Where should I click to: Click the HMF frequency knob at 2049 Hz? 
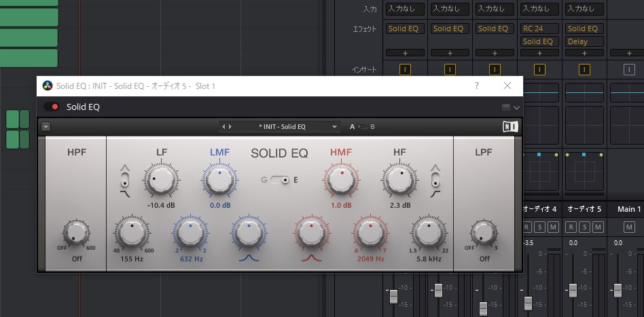click(x=370, y=234)
